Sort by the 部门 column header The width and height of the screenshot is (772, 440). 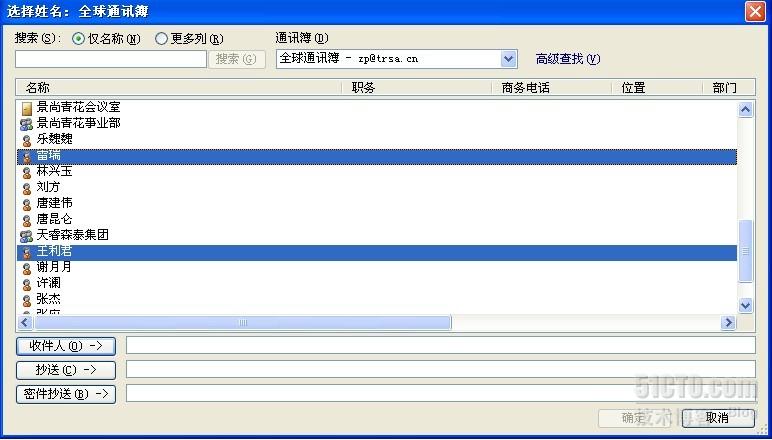click(x=729, y=88)
